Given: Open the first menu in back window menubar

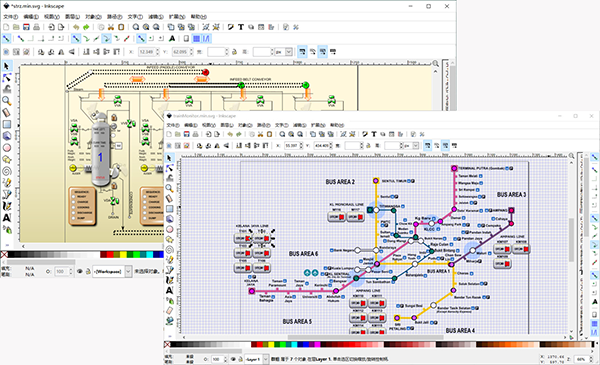Looking at the screenshot, I should [x=10, y=16].
